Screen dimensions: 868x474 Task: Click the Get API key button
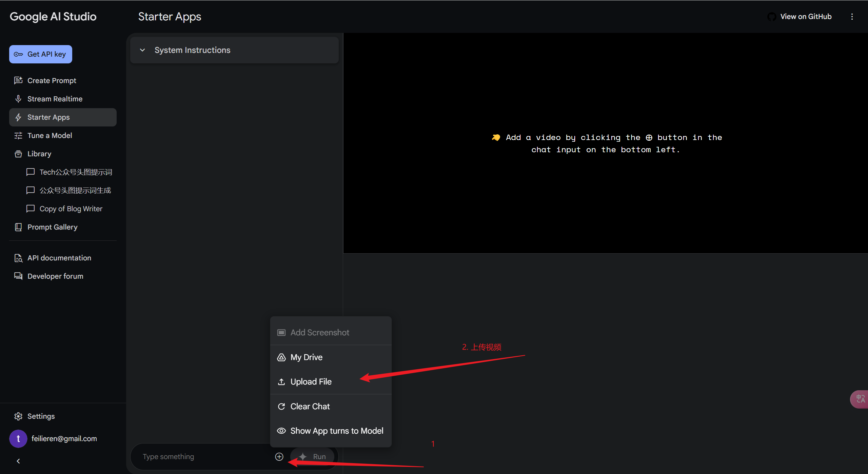(x=41, y=54)
